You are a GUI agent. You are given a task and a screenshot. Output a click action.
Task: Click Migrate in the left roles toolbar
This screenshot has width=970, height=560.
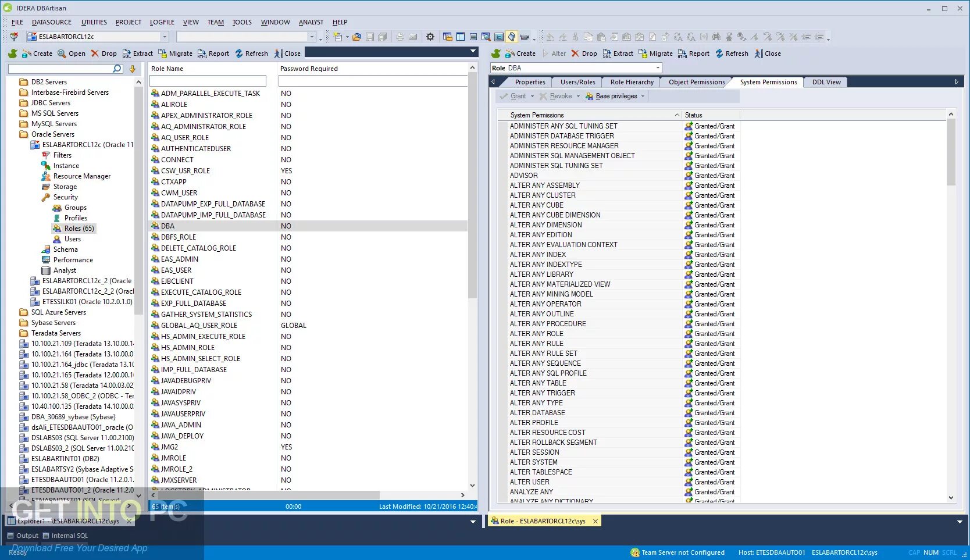point(175,53)
